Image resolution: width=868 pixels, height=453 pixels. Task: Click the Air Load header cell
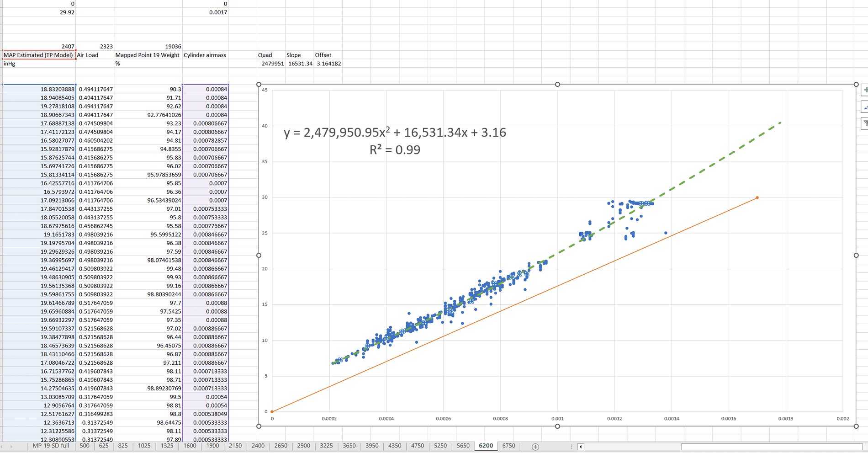[95, 55]
